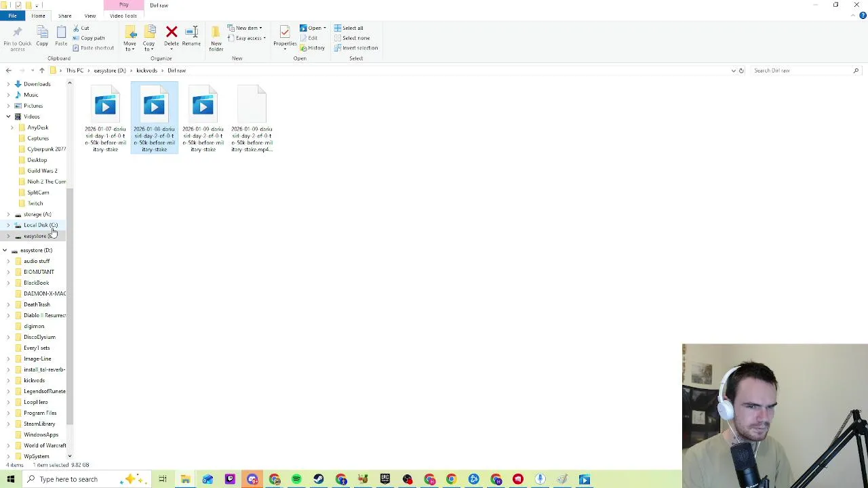Select the 2026-01-07 day-1 video file

pyautogui.click(x=105, y=119)
